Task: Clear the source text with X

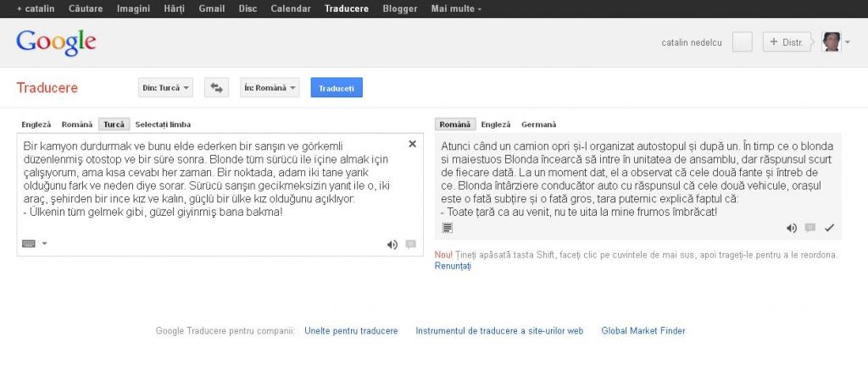Action: coord(413,144)
